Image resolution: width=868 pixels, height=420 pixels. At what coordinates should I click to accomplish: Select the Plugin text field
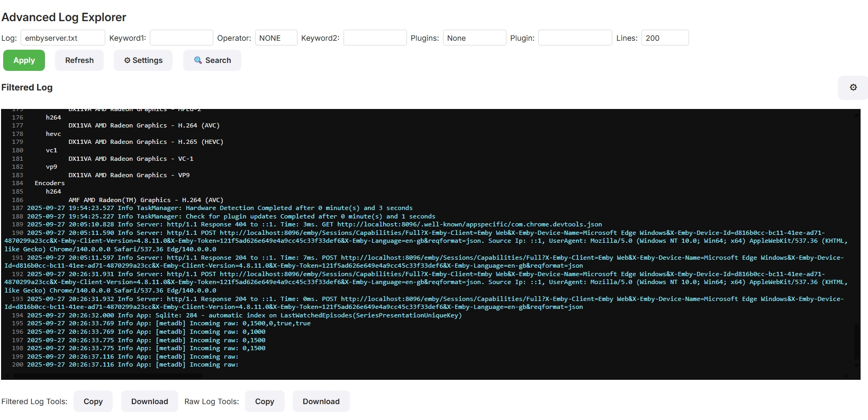coord(575,38)
